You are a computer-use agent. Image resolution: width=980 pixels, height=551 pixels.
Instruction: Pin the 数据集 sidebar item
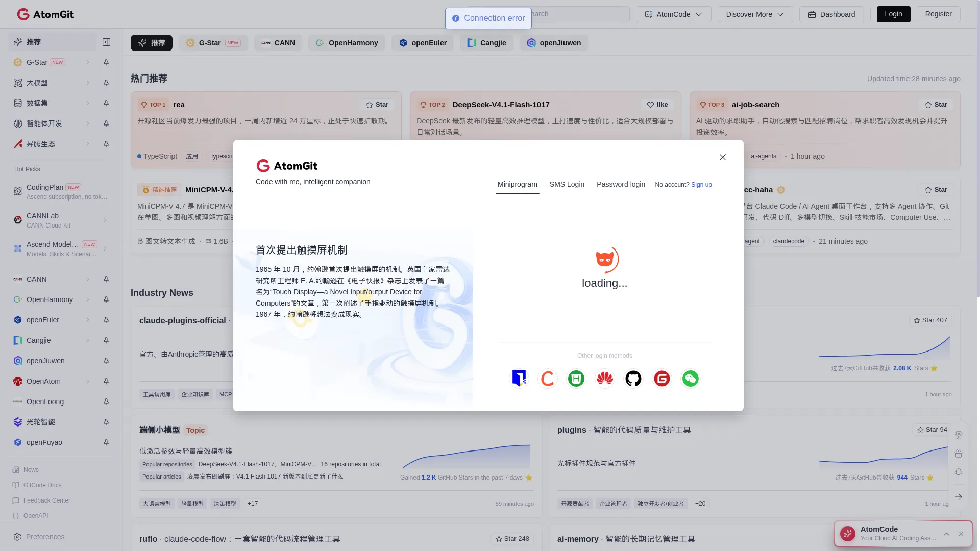tap(106, 103)
